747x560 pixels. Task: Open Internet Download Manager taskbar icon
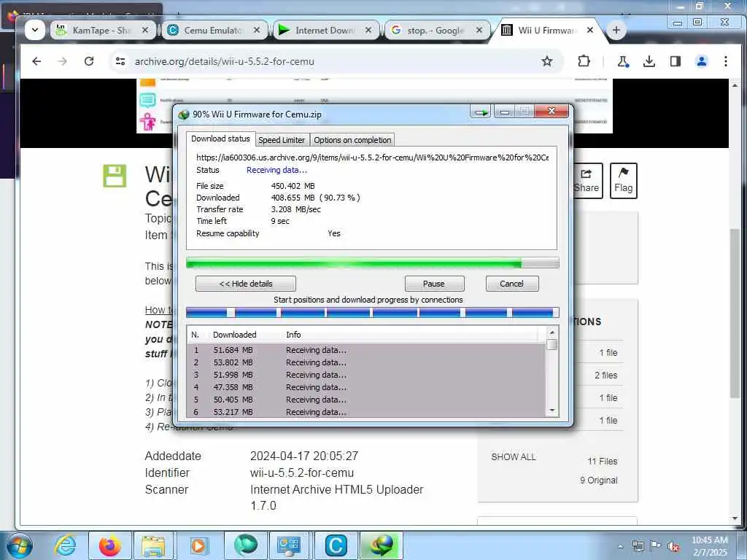[x=382, y=545]
